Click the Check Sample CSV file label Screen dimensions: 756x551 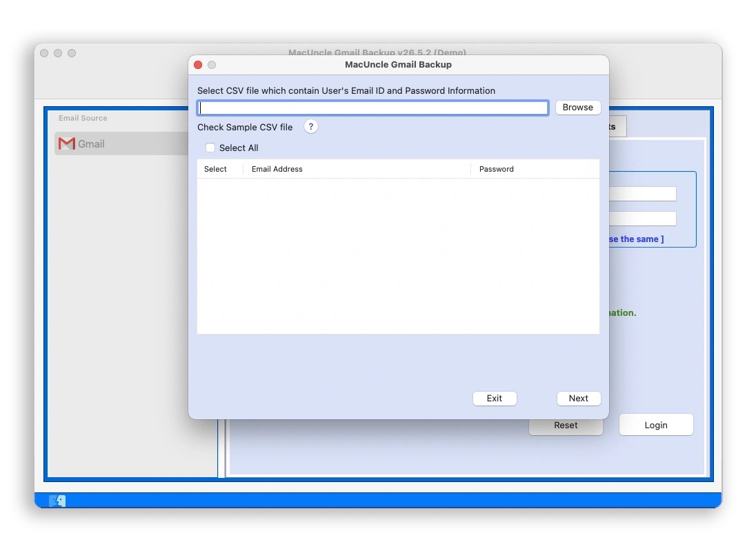click(245, 128)
